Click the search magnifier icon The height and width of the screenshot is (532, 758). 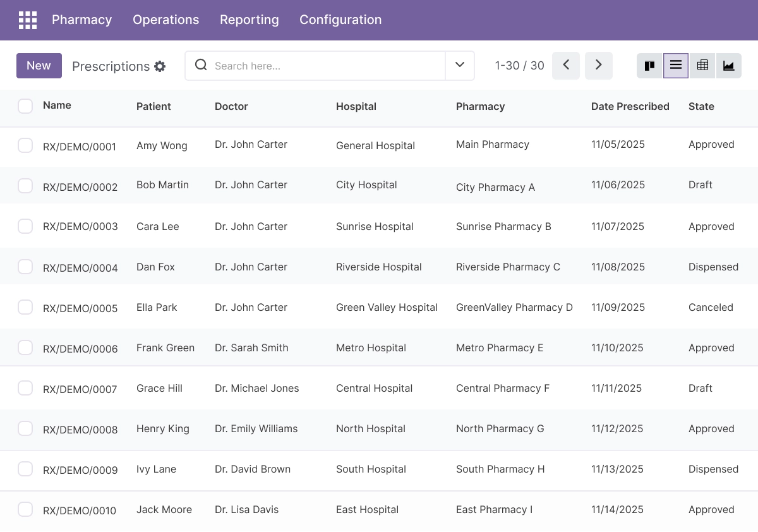(201, 65)
